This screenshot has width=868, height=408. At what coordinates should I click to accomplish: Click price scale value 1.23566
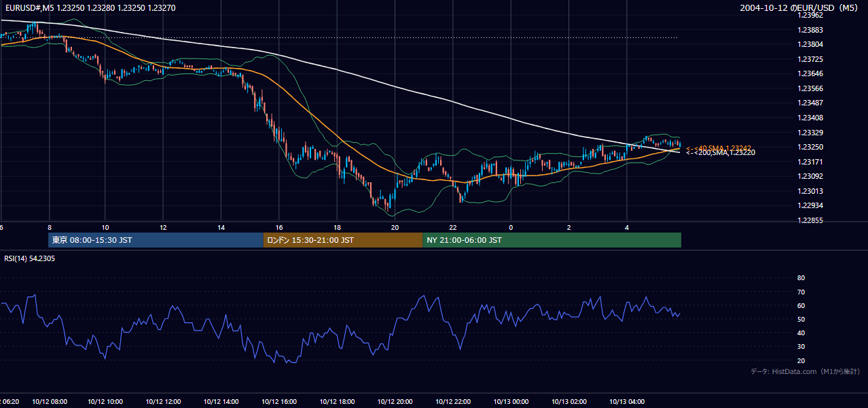(810, 88)
